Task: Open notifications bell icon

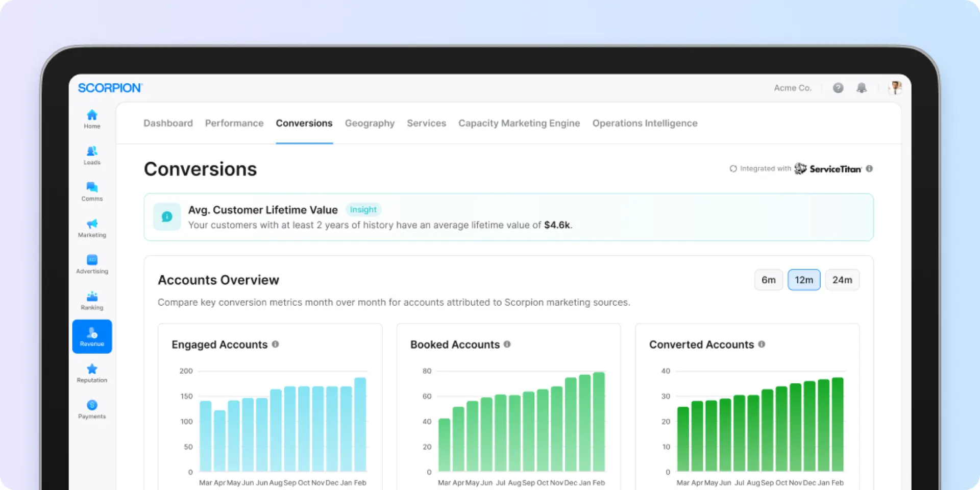Action: (x=862, y=88)
